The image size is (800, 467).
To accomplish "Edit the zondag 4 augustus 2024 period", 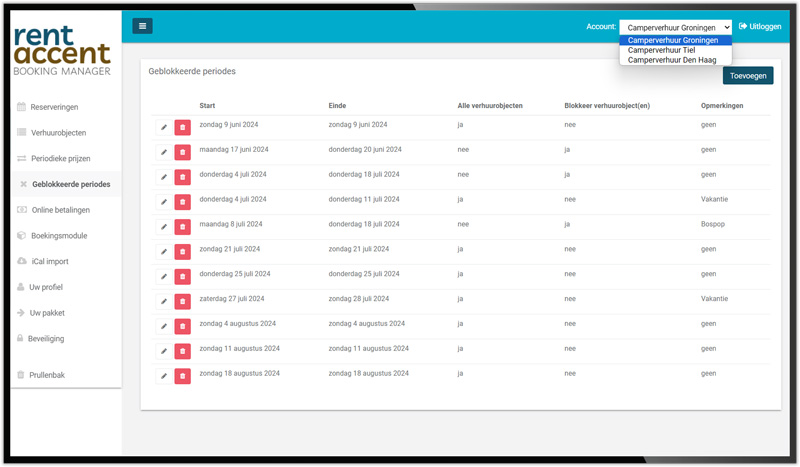I will click(x=164, y=327).
